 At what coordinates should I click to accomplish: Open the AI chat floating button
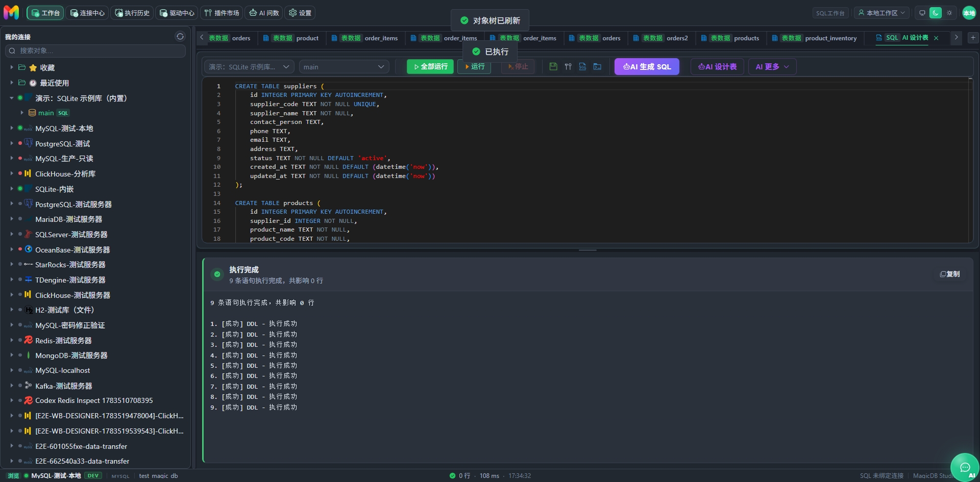965,467
